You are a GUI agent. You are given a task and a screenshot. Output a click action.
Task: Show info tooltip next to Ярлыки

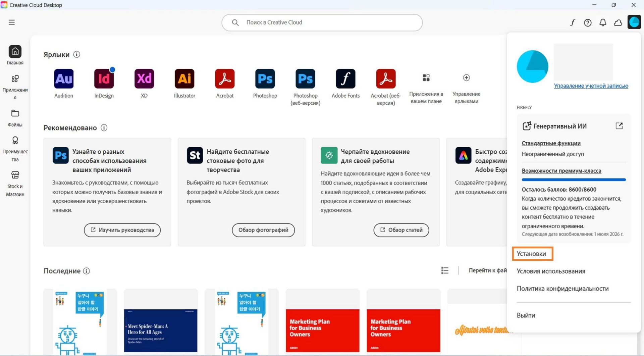77,54
